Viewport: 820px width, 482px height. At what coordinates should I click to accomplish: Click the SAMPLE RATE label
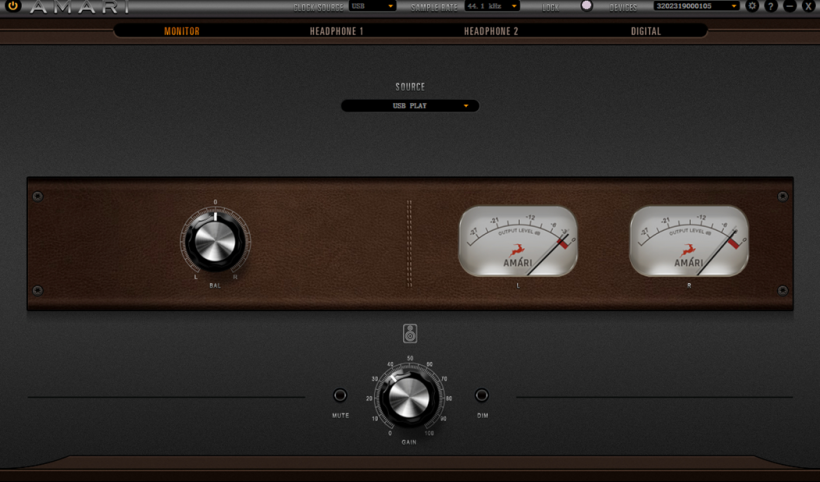tap(434, 7)
